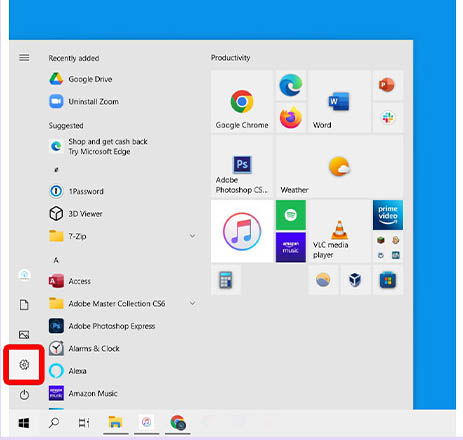Image resolution: width=463 pixels, height=440 pixels.
Task: Open the round sunset landscape tile
Action: (323, 280)
